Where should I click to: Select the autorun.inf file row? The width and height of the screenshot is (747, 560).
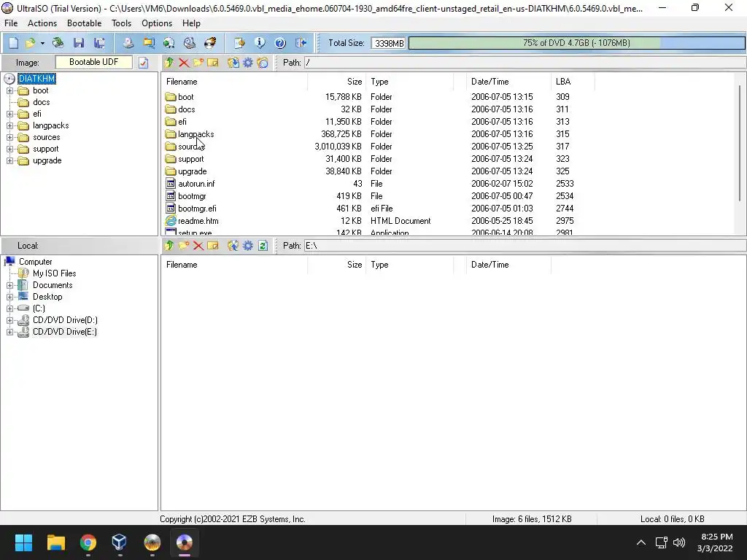196,184
